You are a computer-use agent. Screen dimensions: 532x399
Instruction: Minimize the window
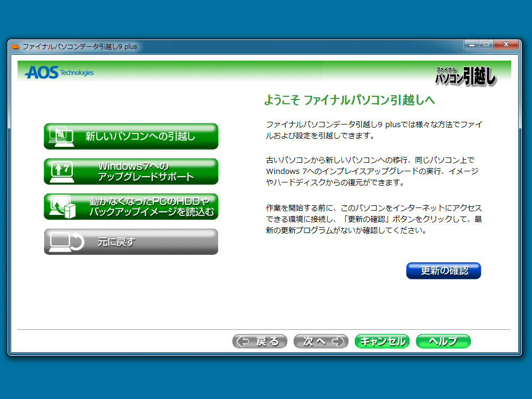click(x=471, y=45)
